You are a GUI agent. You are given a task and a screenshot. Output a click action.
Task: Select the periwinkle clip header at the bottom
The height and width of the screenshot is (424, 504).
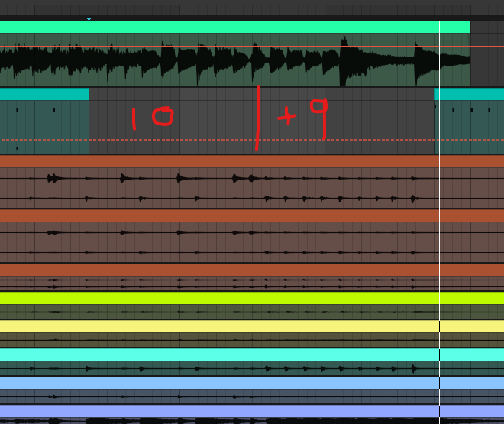pyautogui.click(x=229, y=411)
